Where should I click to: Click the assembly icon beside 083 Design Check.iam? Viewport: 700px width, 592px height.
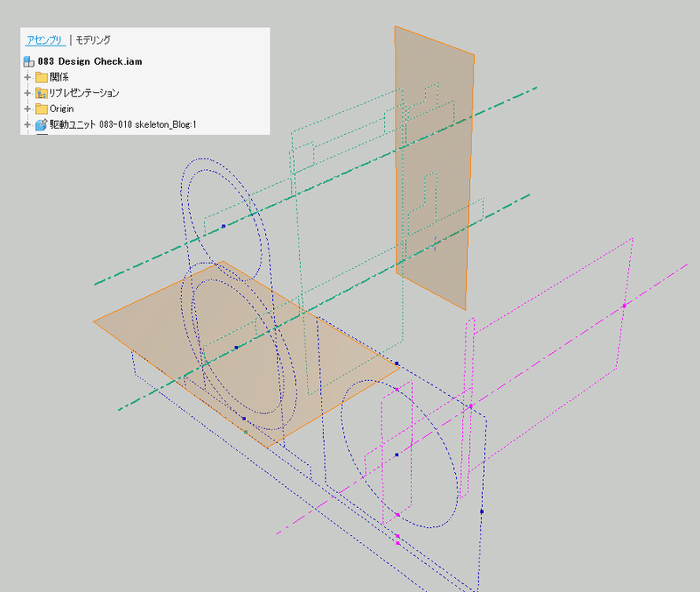[29, 61]
